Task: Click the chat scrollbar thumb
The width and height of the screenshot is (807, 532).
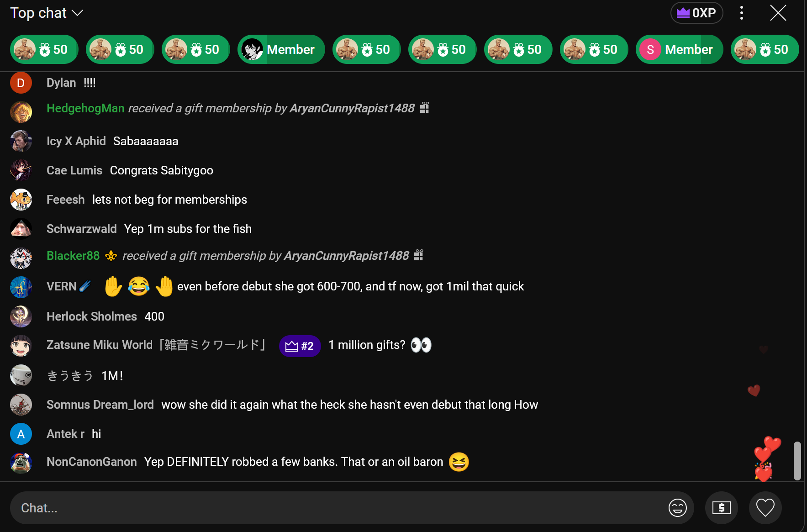Action: (797, 461)
